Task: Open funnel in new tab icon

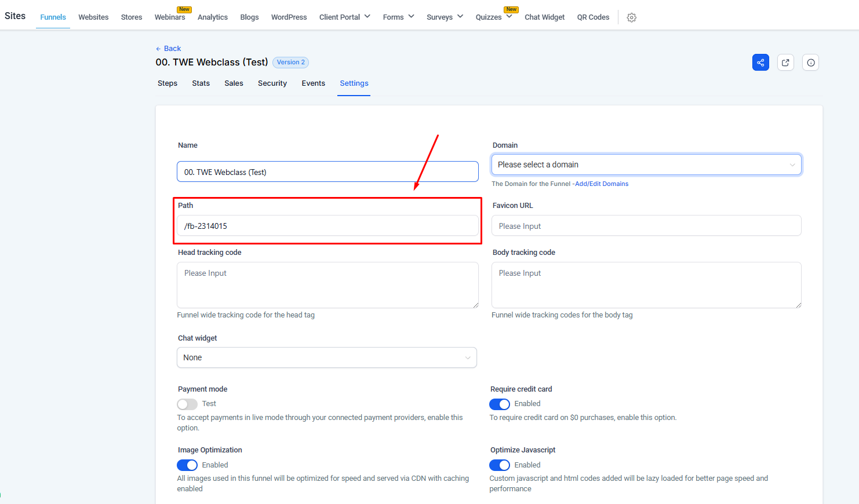Action: (x=785, y=63)
